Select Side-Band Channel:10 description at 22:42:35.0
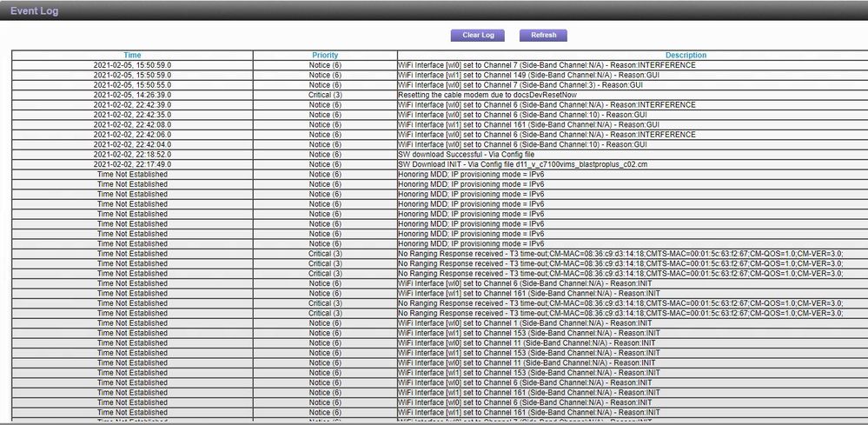This screenshot has height=425, width=868. coord(522,115)
